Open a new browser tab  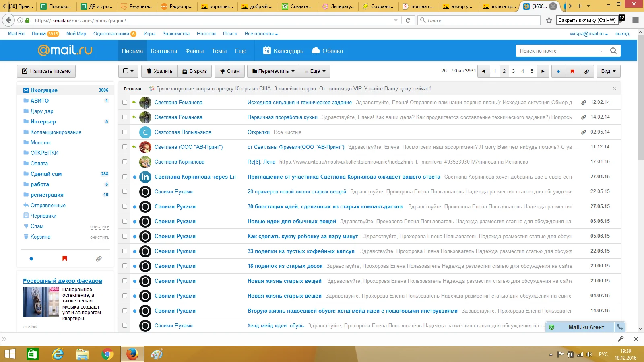580,6
